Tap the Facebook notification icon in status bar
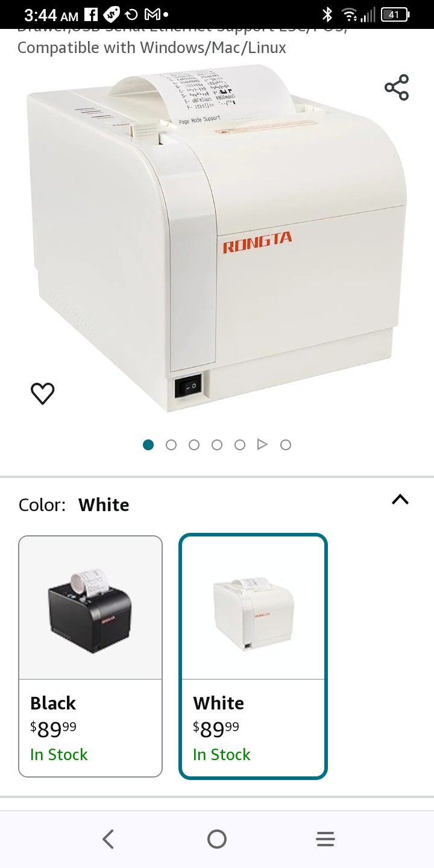Viewport: 434px width, 868px height. (x=91, y=14)
